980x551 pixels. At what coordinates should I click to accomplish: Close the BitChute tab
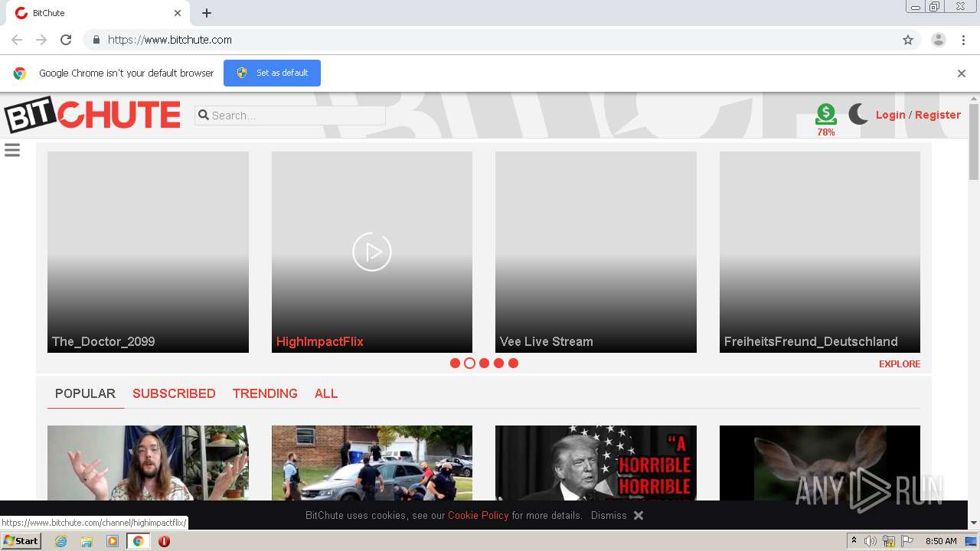[178, 13]
